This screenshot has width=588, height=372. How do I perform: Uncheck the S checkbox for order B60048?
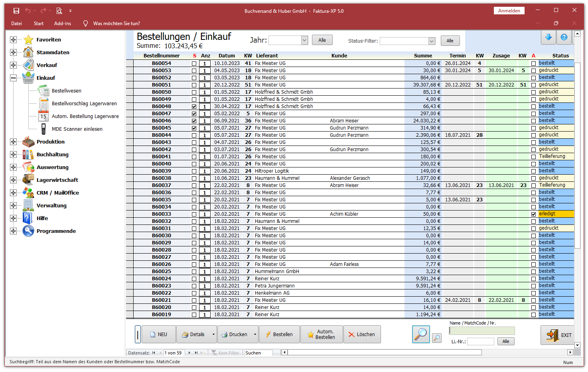(194, 106)
